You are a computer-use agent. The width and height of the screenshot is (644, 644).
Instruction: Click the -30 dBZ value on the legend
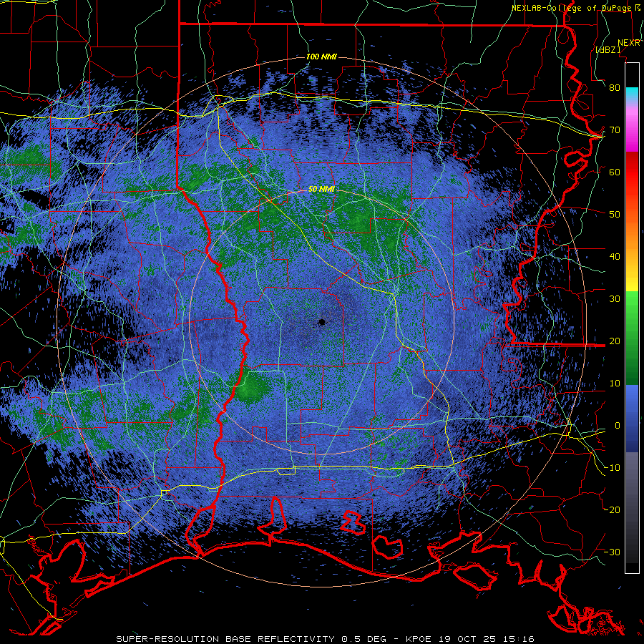point(612,552)
